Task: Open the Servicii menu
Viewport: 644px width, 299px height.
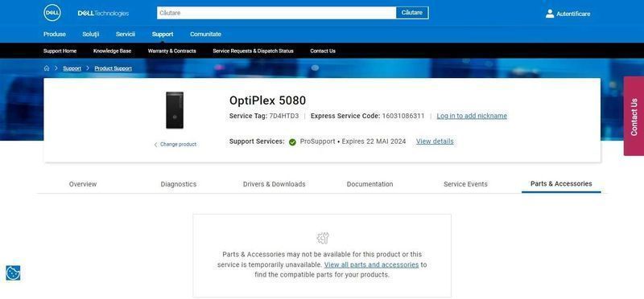Action: point(126,34)
